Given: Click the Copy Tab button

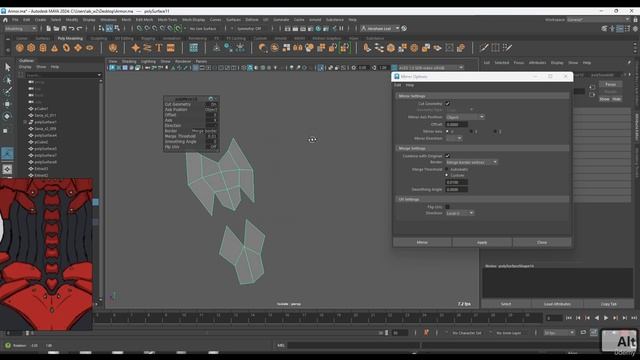Looking at the screenshot, I should pyautogui.click(x=609, y=304).
